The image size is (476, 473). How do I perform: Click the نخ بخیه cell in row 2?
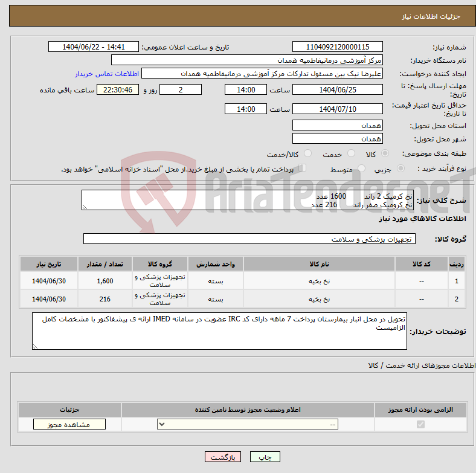coord(319,299)
